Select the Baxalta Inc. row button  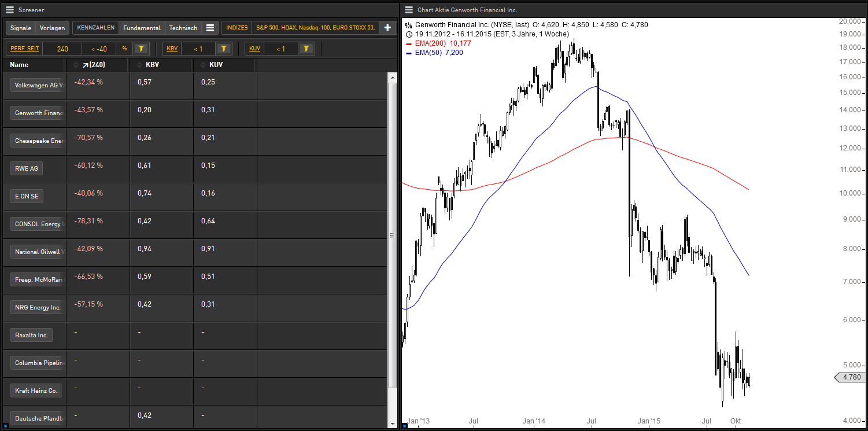tap(32, 335)
